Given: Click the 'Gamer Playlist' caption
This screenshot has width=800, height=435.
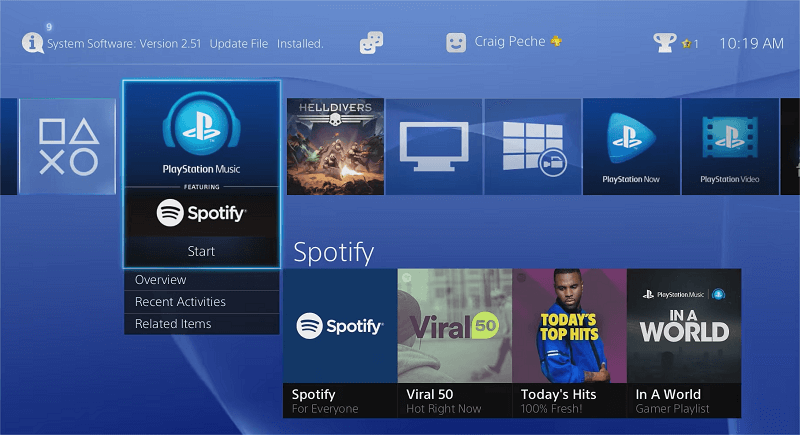Looking at the screenshot, I should [x=672, y=408].
